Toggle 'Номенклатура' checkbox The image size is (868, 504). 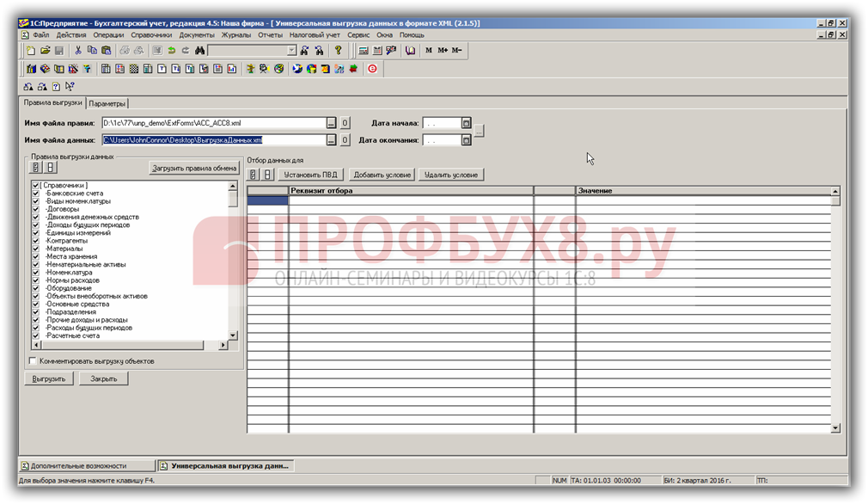click(x=36, y=273)
